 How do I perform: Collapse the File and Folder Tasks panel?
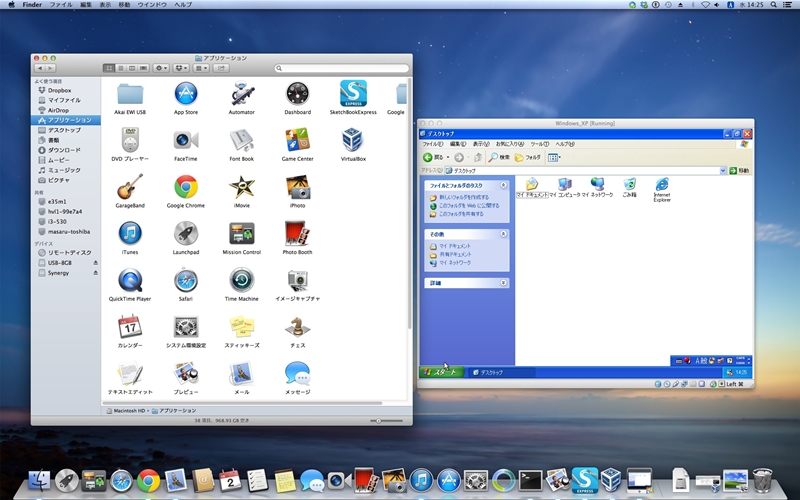coord(502,185)
